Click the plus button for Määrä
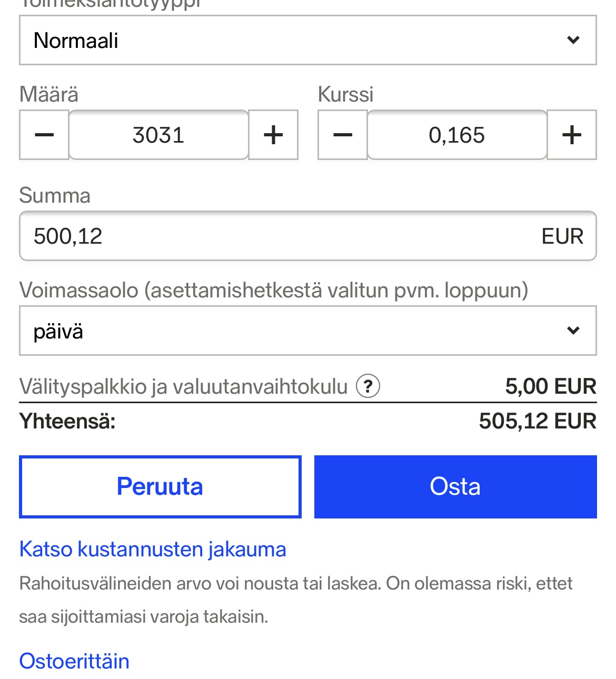The image size is (616, 679). point(273,135)
